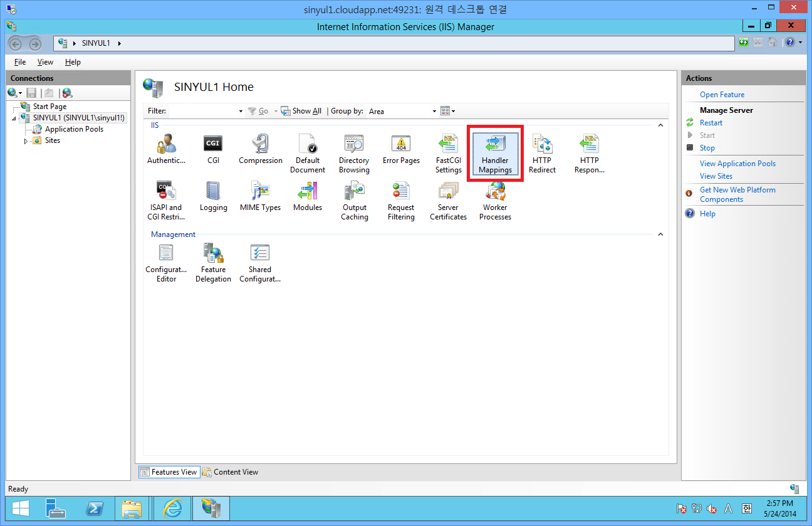
Task: Click the navigation Back arrow button
Action: pos(16,44)
